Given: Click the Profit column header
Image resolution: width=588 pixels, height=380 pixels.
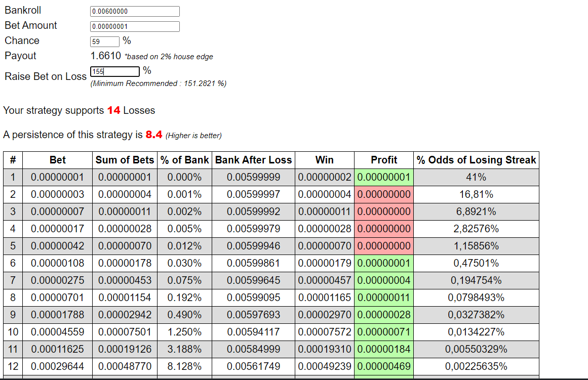Looking at the screenshot, I should coord(384,160).
